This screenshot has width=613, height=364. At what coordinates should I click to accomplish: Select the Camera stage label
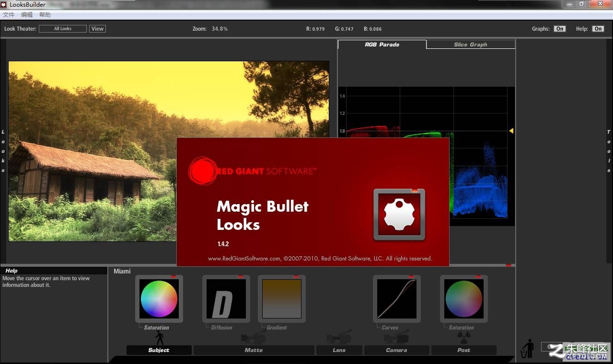[396, 350]
